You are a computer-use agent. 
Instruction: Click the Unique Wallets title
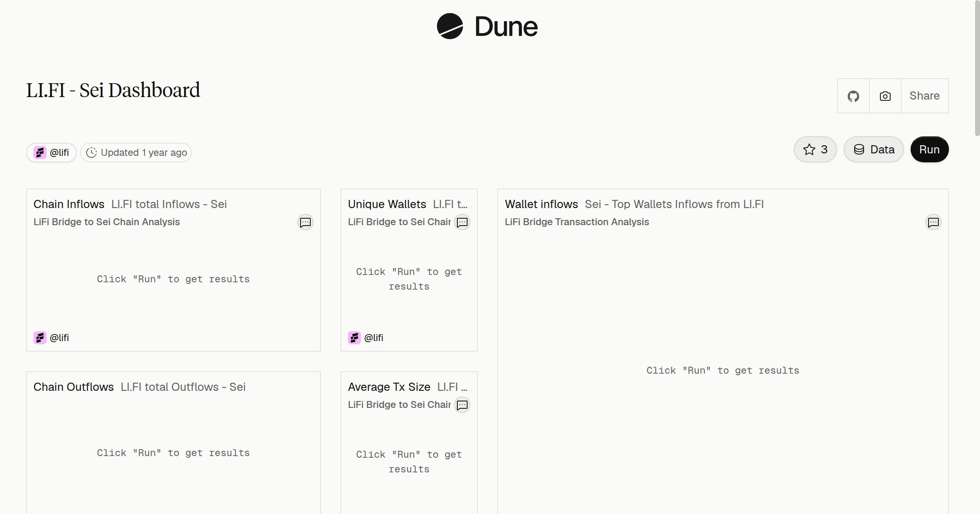tap(387, 204)
